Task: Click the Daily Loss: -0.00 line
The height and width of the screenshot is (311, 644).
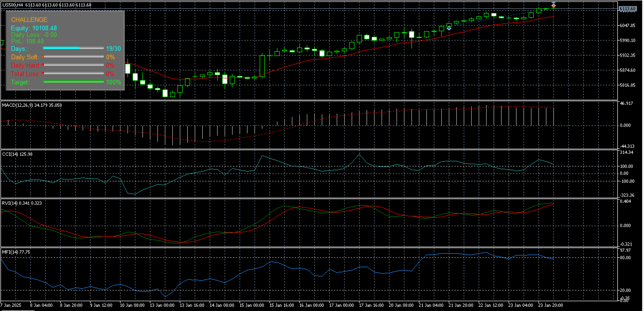Action: pos(34,35)
